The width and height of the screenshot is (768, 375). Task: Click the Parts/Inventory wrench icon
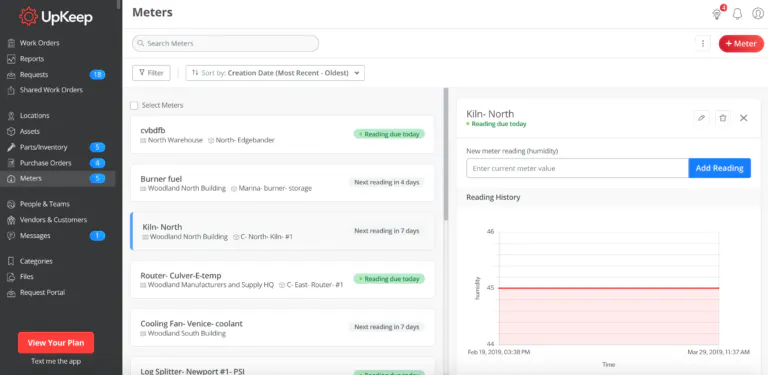(x=12, y=147)
